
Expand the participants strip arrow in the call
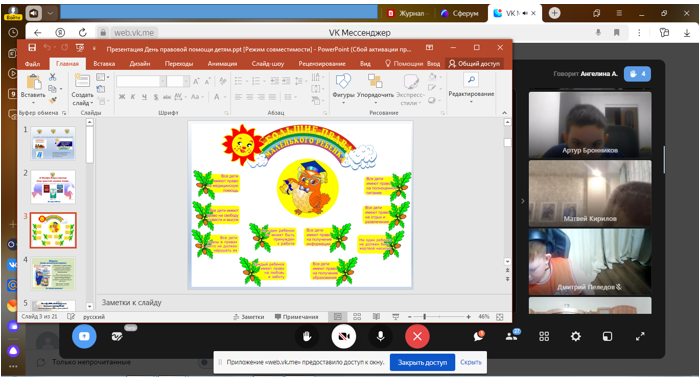click(x=523, y=201)
